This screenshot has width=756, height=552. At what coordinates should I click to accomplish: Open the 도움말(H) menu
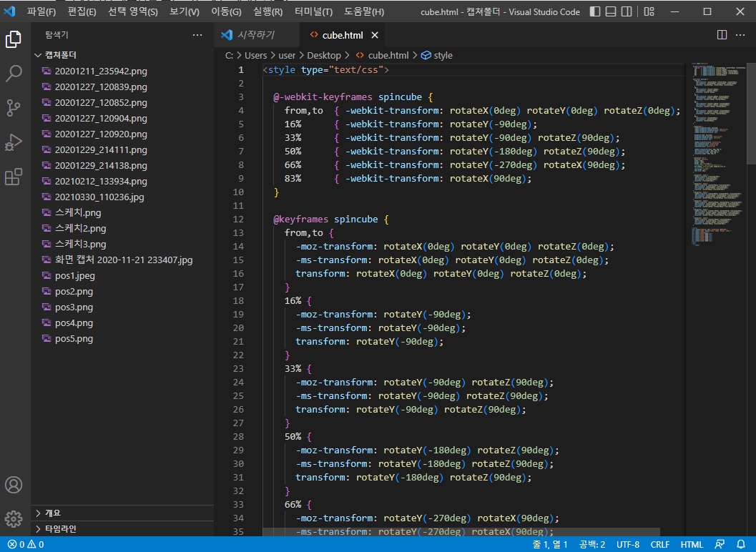tap(364, 11)
